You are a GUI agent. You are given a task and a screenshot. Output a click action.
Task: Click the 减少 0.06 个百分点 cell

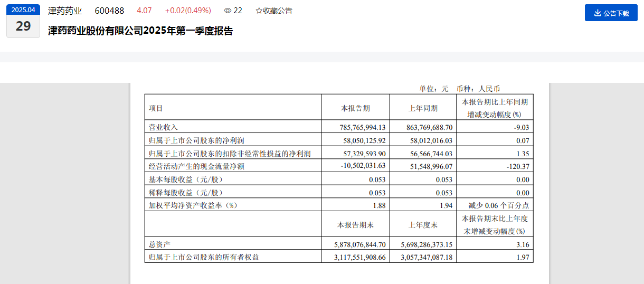[x=498, y=205]
